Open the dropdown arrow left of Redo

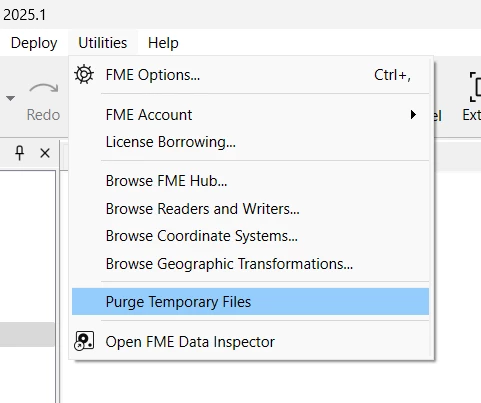(x=11, y=98)
